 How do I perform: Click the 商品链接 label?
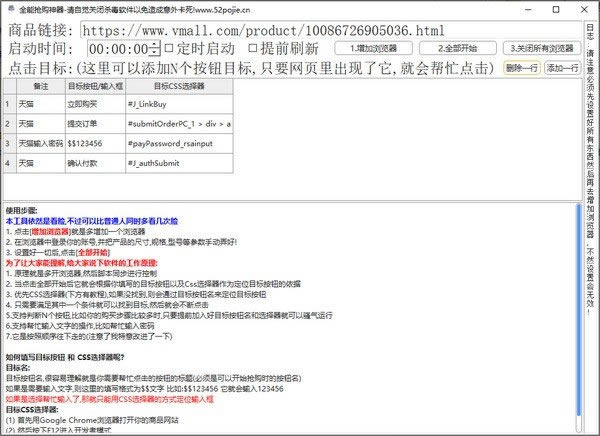pyautogui.click(x=40, y=30)
